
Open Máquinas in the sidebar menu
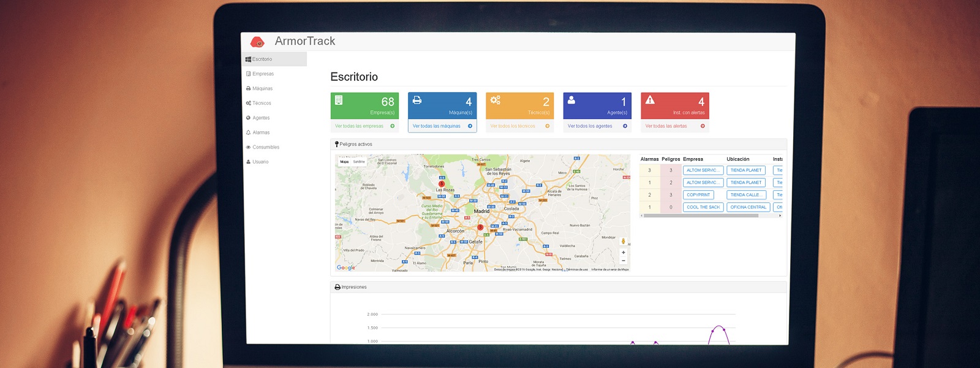262,88
